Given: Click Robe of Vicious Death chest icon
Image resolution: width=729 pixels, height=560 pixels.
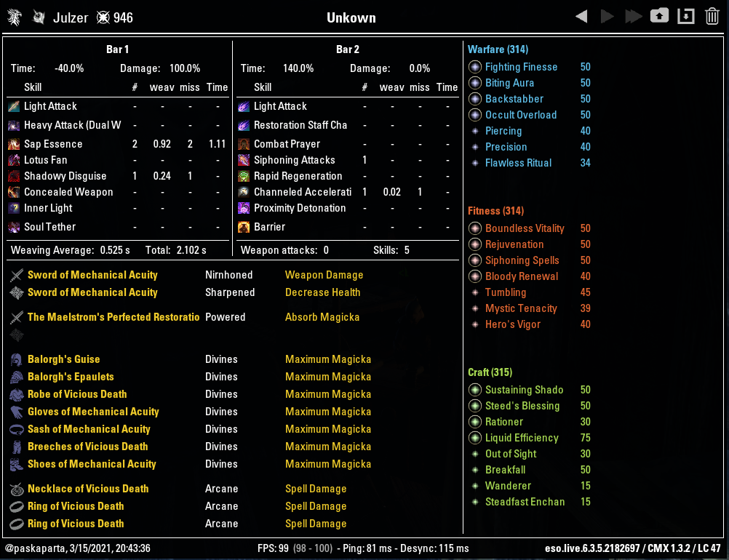Looking at the screenshot, I should (17, 395).
